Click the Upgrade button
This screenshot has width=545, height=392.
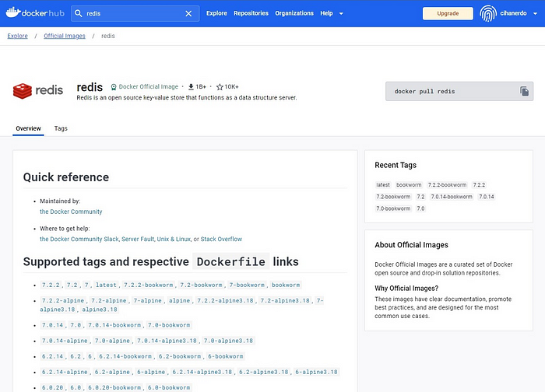(448, 13)
